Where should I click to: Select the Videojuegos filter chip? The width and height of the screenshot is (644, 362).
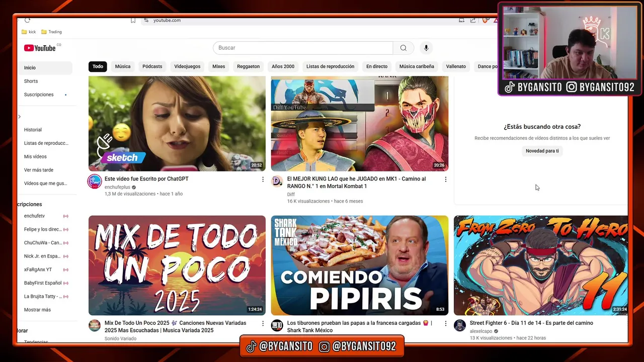click(187, 66)
